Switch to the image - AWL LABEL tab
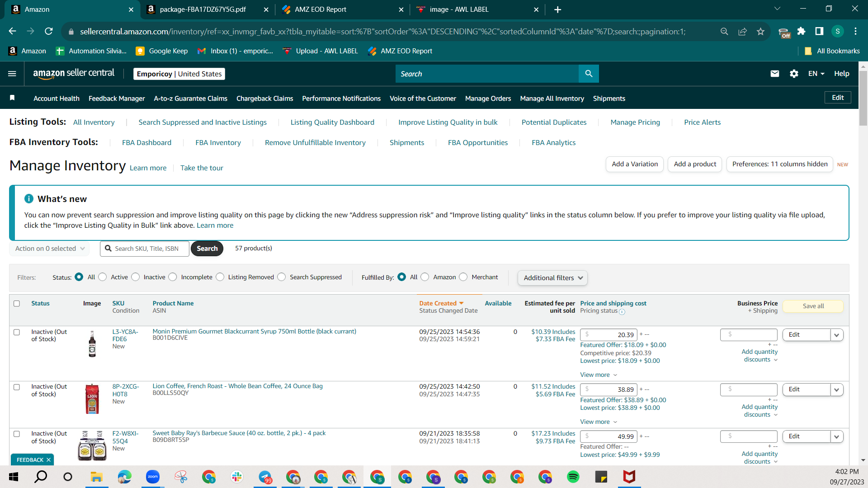868x488 pixels. click(477, 9)
